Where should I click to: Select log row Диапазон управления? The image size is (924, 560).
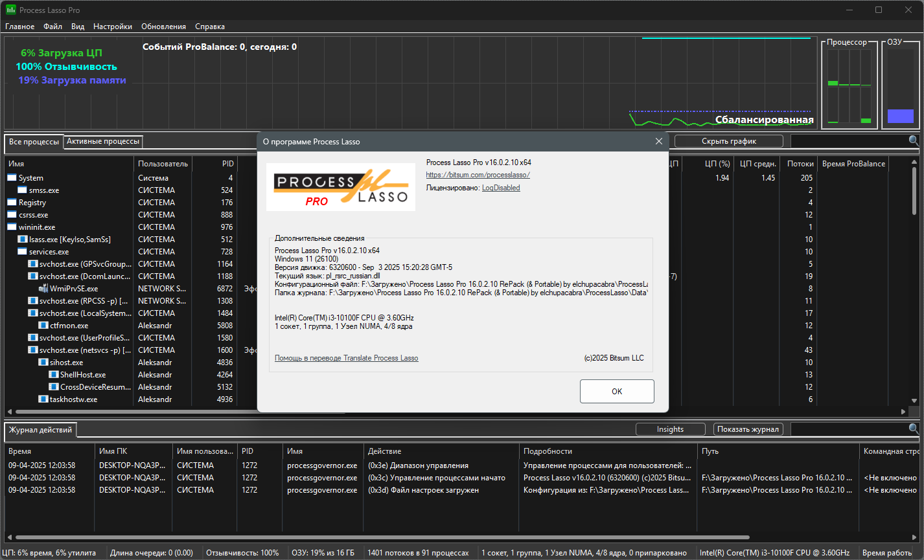(461, 465)
